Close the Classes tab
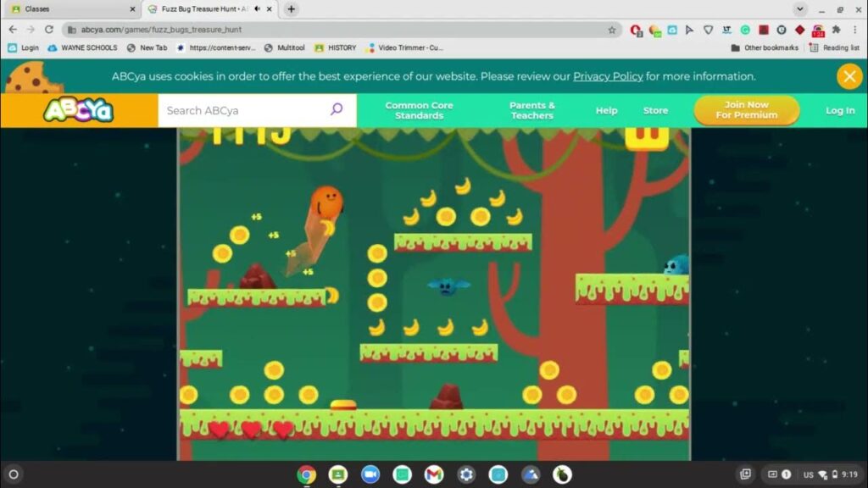 tap(132, 8)
